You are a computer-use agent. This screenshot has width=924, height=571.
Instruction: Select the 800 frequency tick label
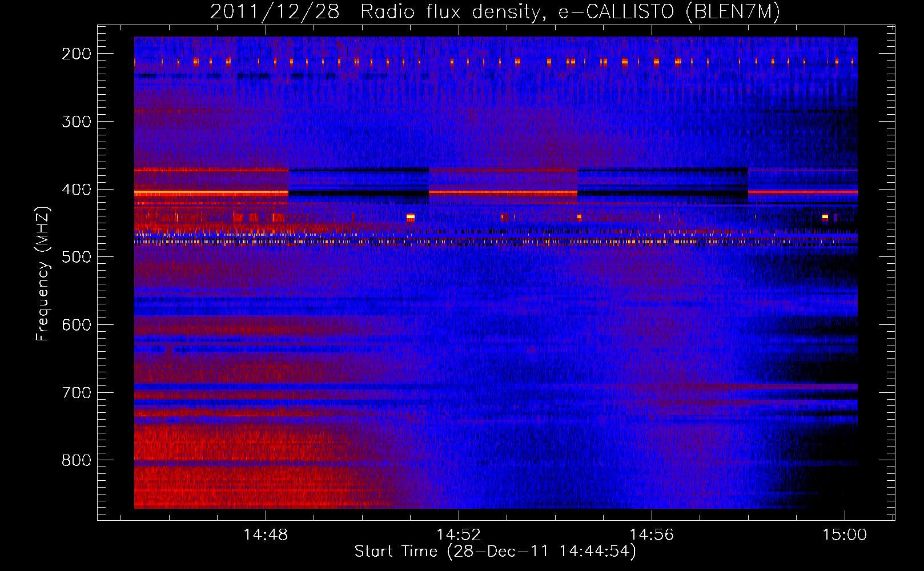pos(77,460)
